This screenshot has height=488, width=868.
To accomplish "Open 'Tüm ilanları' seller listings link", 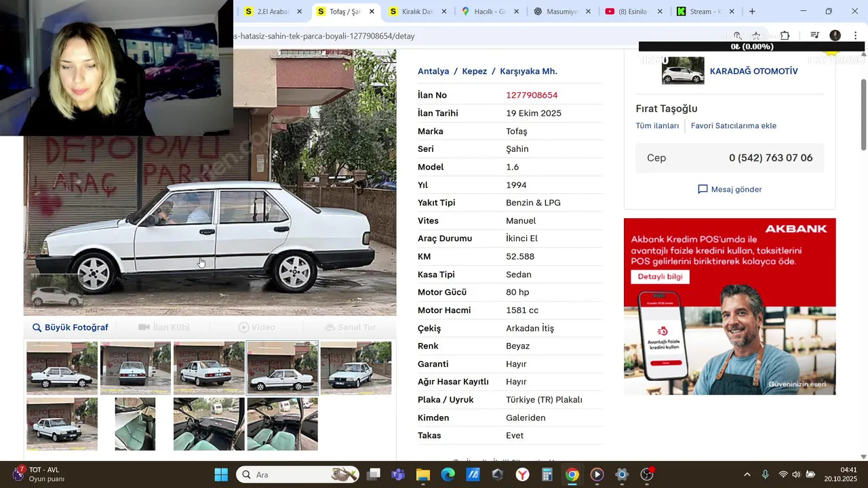I will 657,125.
